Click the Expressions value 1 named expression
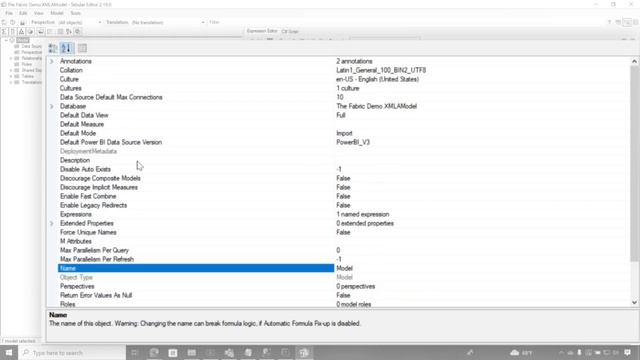Image resolution: width=640 pixels, height=360 pixels. point(362,214)
